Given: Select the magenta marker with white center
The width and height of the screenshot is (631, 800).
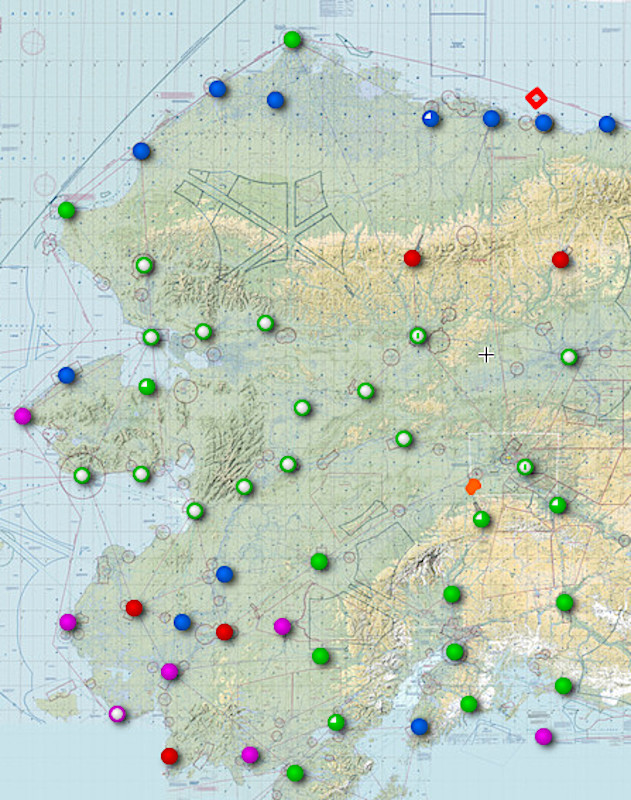Looking at the screenshot, I should pos(117,714).
